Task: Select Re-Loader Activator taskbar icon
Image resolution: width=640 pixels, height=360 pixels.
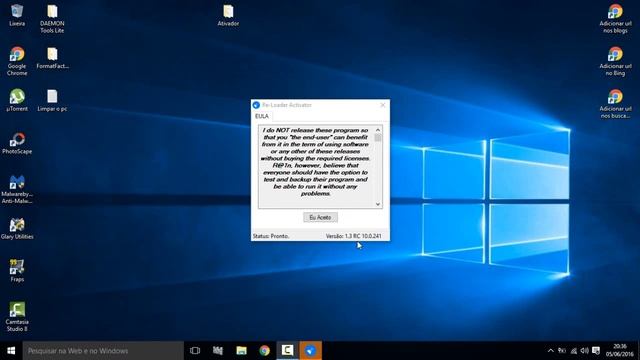Action: [x=311, y=351]
